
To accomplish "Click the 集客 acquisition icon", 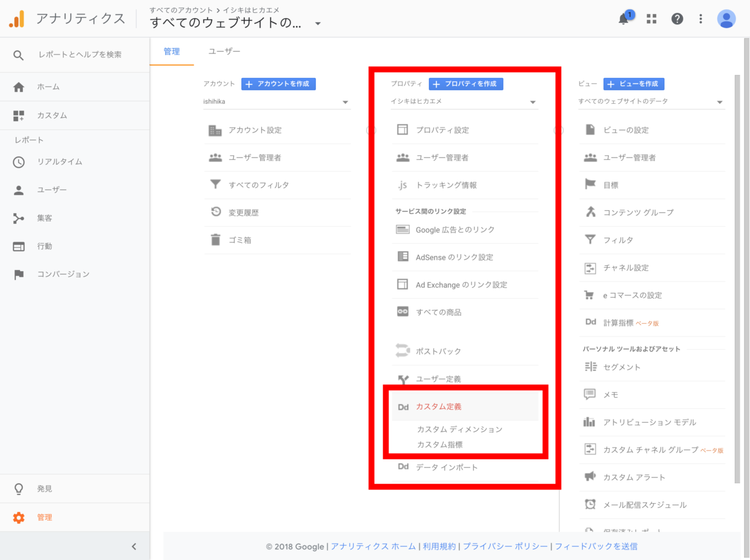I will tap(19, 218).
